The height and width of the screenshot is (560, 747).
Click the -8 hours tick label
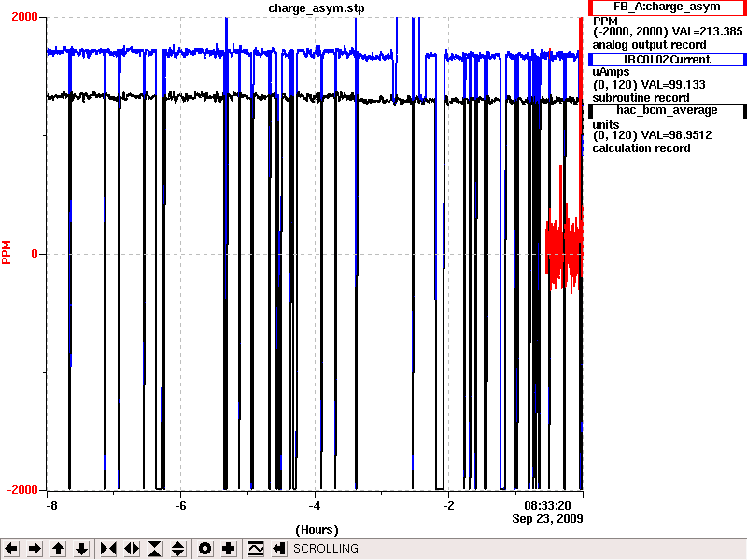51,505
